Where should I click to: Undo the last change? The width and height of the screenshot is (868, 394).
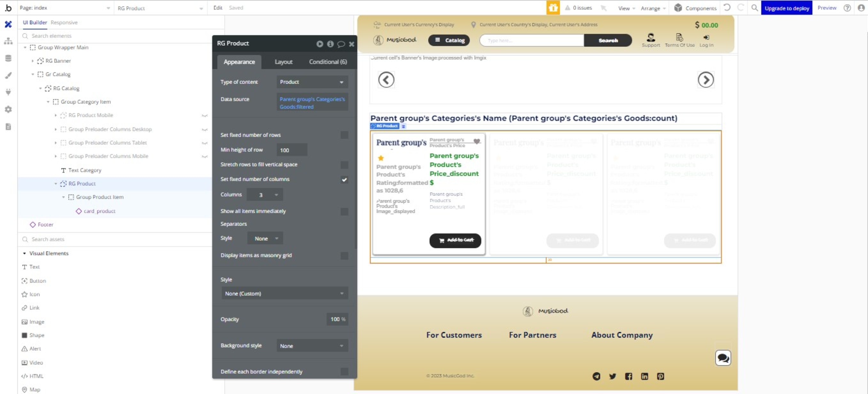click(727, 7)
